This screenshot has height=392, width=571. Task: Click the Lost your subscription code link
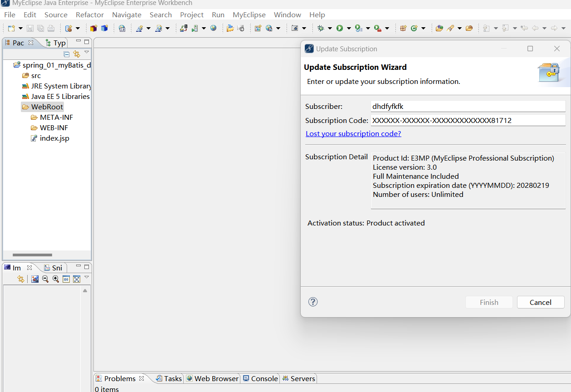[x=353, y=133]
